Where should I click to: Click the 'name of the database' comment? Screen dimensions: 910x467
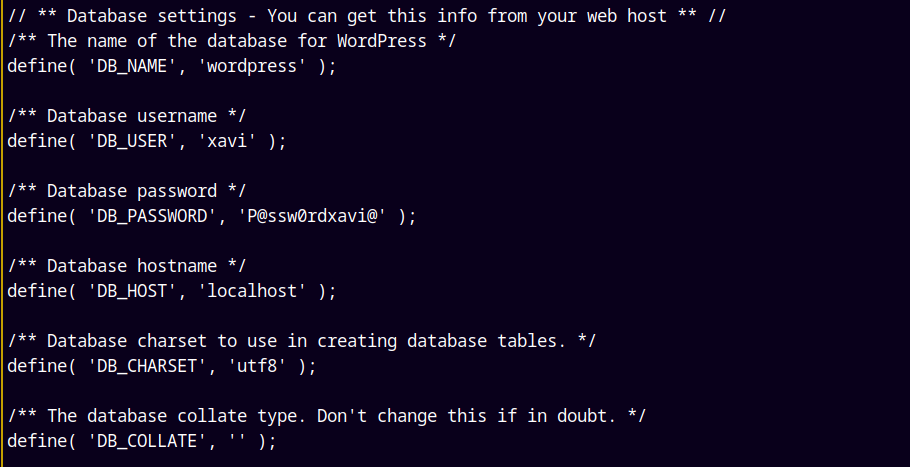(x=222, y=41)
